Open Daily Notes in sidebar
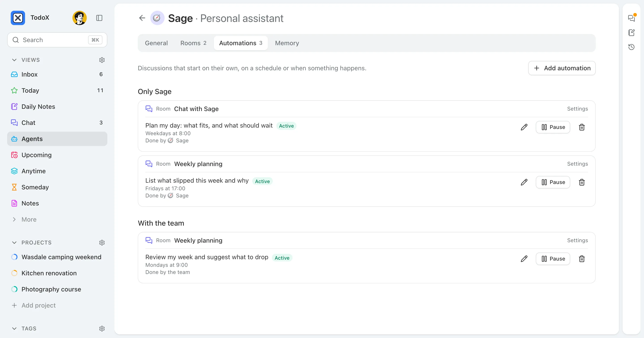Viewport: 644px width, 338px height. click(57, 107)
